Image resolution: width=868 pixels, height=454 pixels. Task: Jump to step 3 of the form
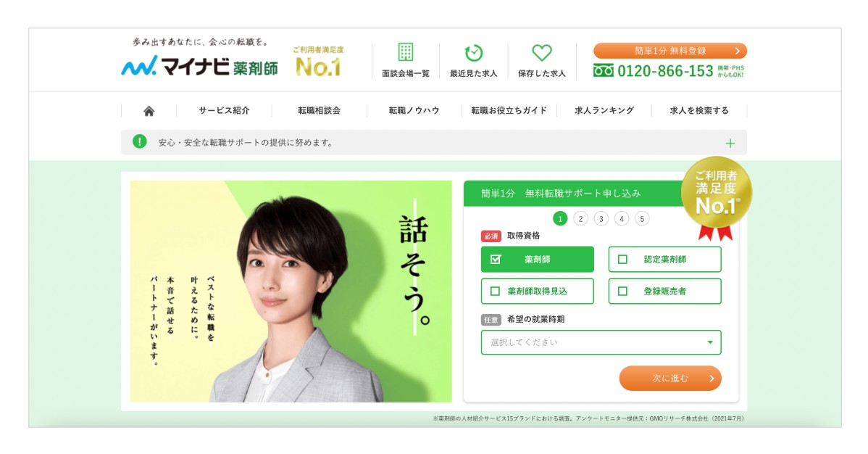point(601,219)
